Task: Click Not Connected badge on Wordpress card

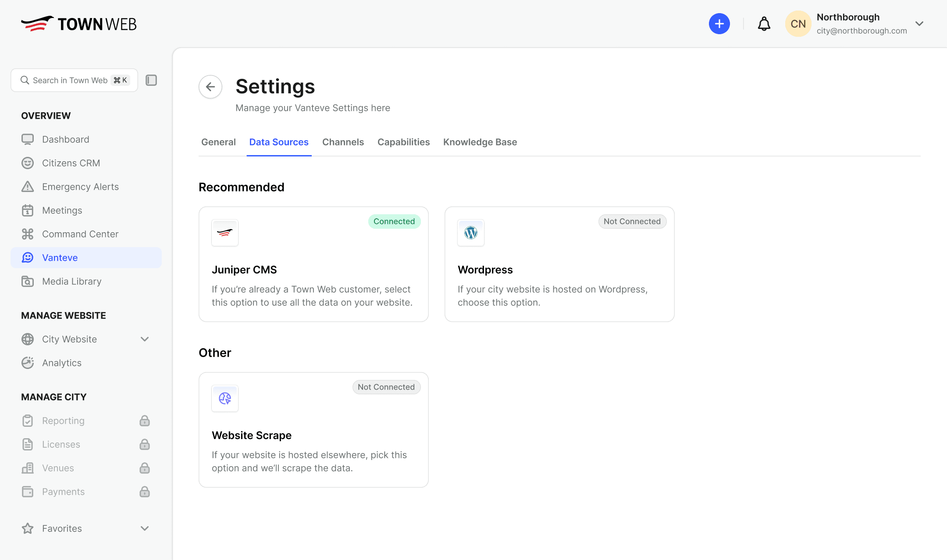Action: [x=632, y=221]
